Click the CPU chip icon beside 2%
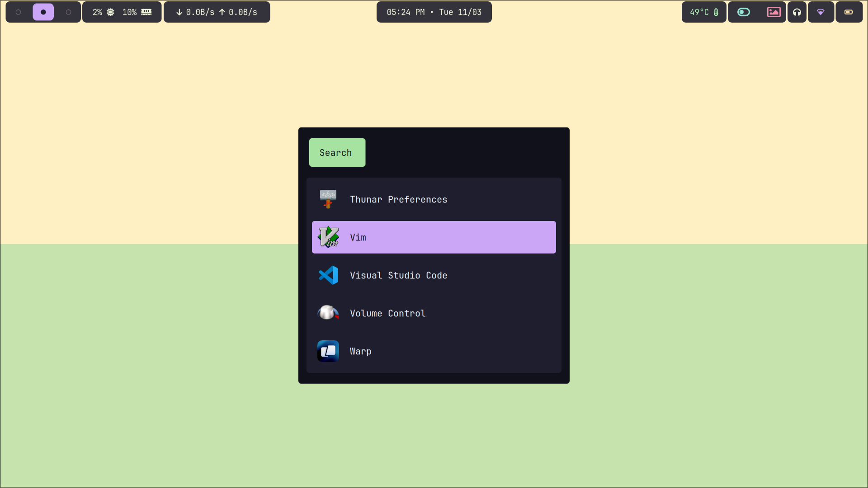The height and width of the screenshot is (488, 868). pos(110,12)
